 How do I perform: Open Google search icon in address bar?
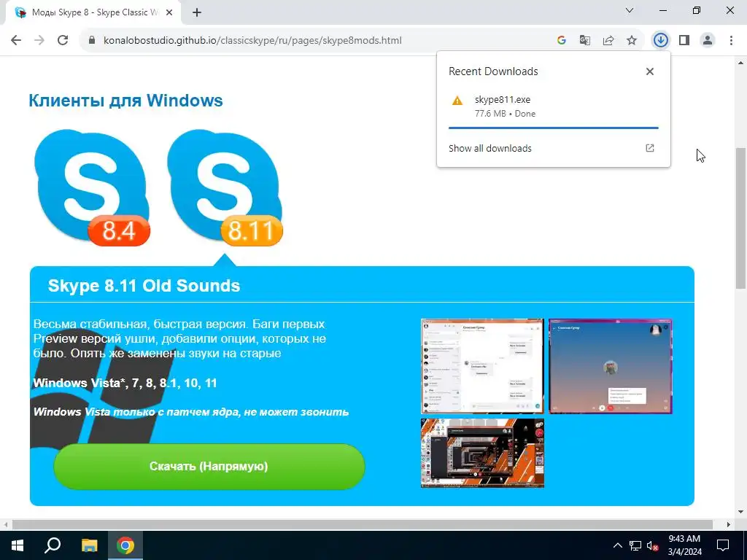(x=562, y=41)
